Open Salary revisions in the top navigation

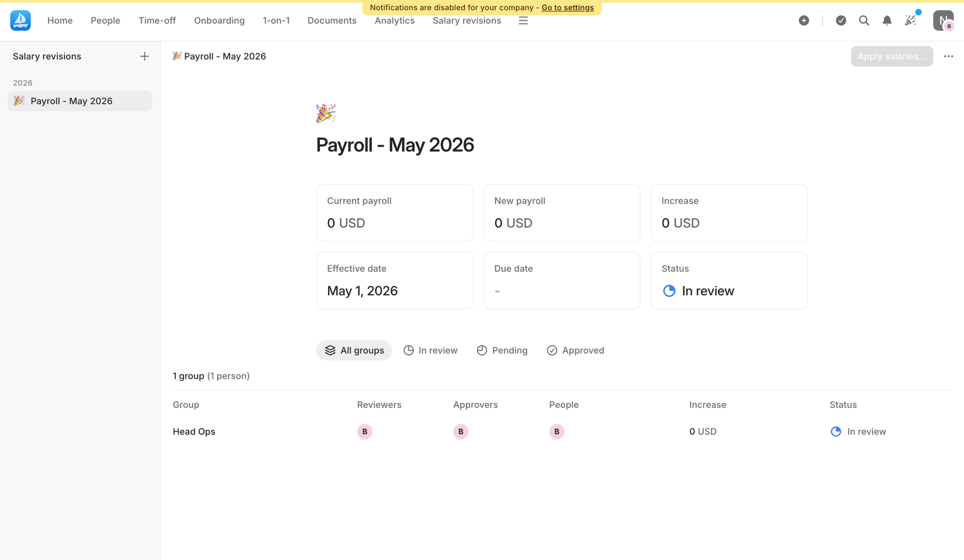(x=467, y=20)
